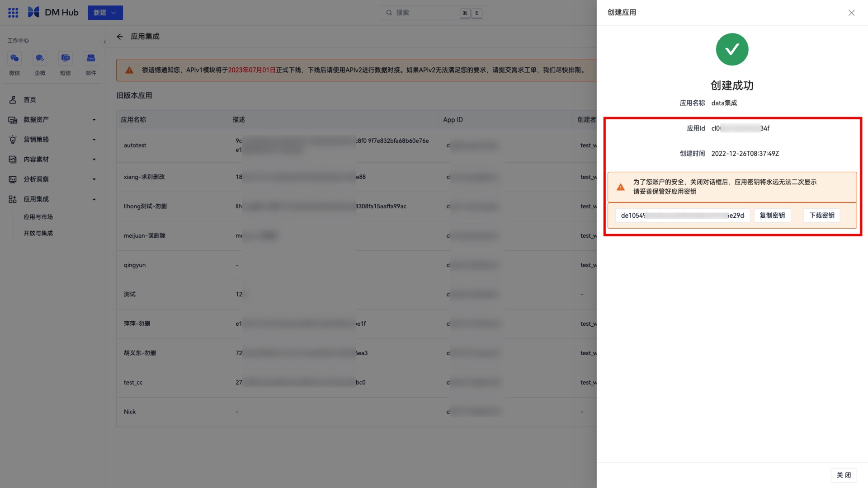Open 数据资产 menu item
Screen dimensions: 868x488
(x=52, y=120)
